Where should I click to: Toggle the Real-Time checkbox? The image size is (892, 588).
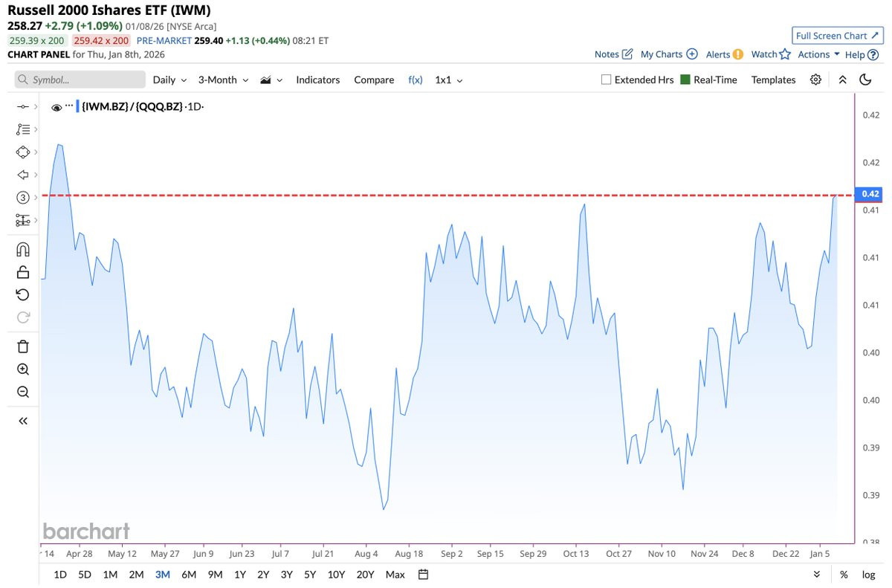(685, 80)
